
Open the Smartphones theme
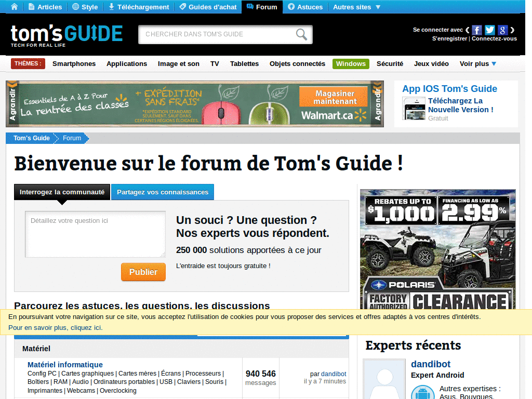(74, 64)
